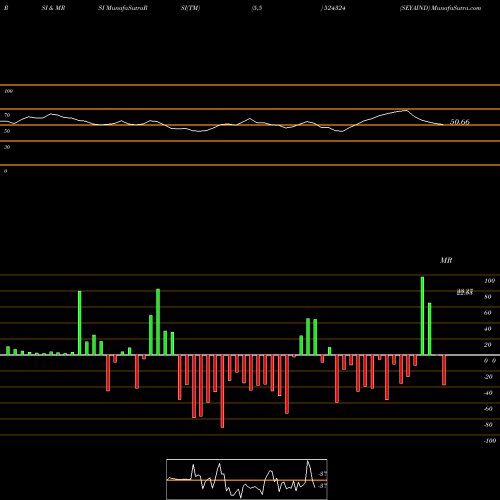500x500 pixels.
Task: Click the MR axis label -100
Action: click(x=490, y=441)
